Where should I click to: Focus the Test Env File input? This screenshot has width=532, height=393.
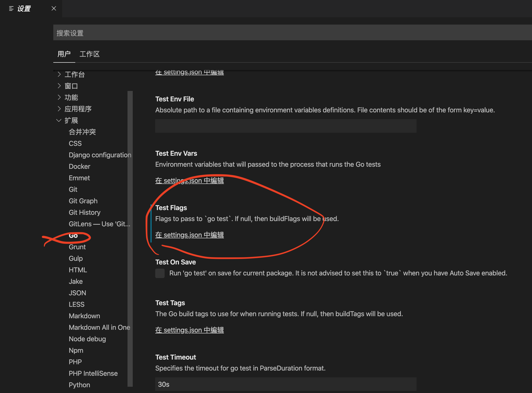[x=286, y=126]
